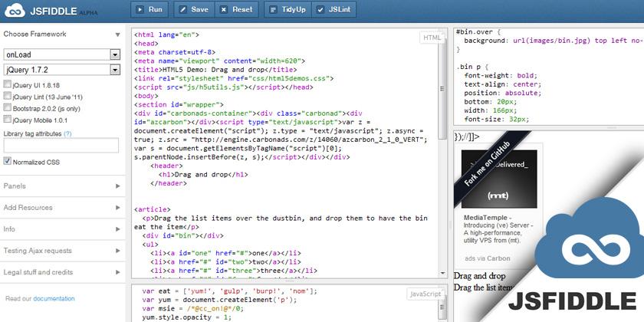The image size is (644, 322).
Task: Click the JavaScript panel label
Action: (x=425, y=294)
